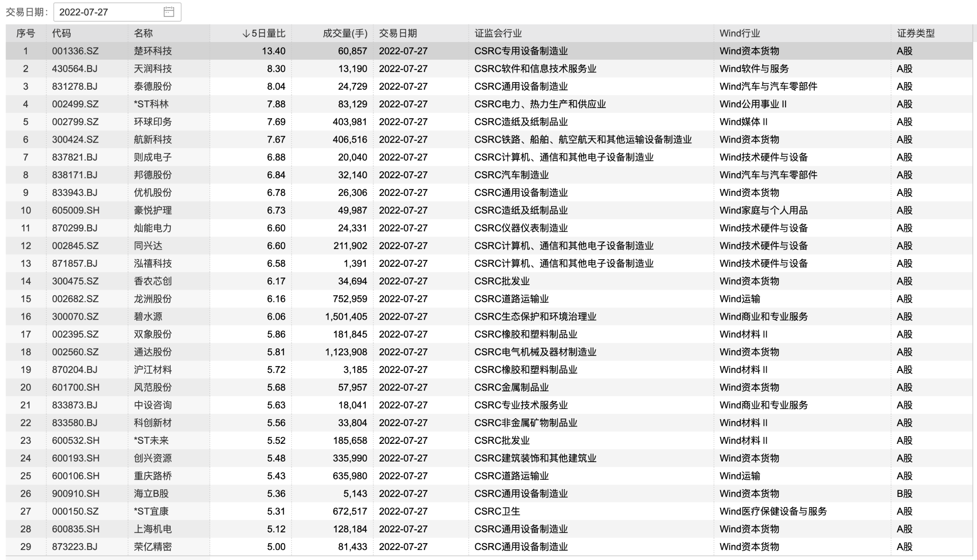Click the 灿能电力 name cell
This screenshot has width=977, height=560.
coord(153,228)
